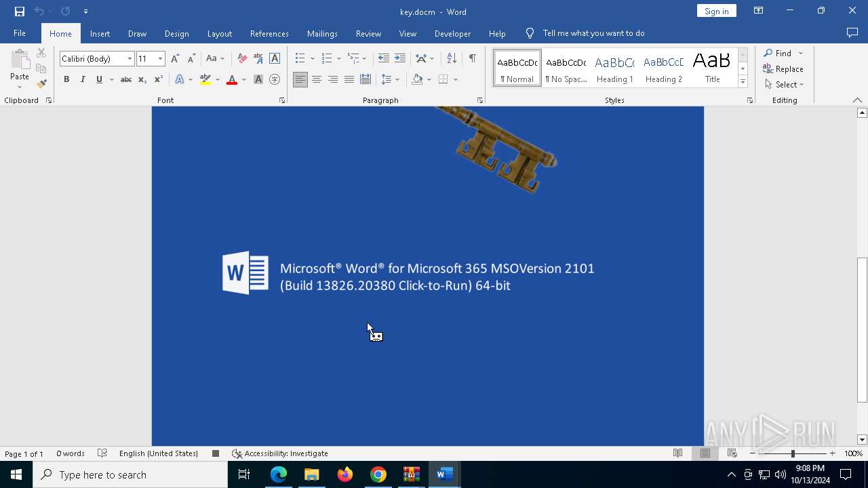
Task: Open Firefox from taskbar
Action: [345, 474]
